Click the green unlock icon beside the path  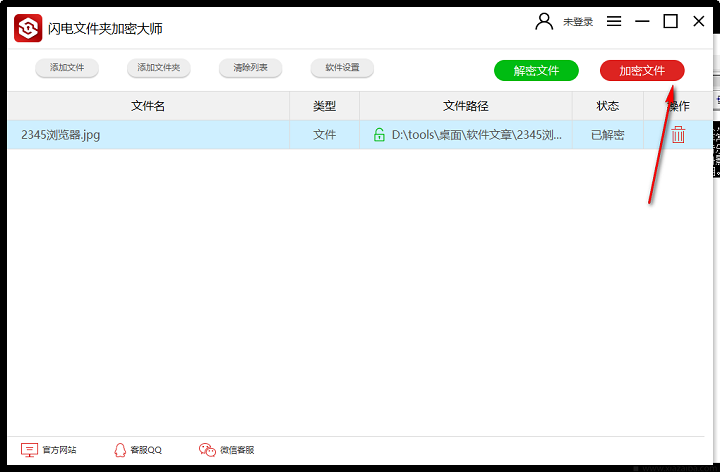point(379,135)
